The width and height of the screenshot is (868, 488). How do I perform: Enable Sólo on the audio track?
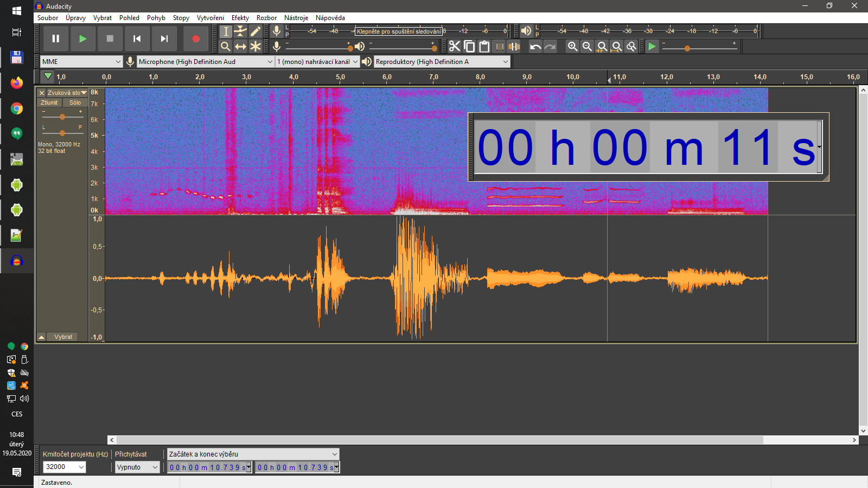[x=75, y=102]
